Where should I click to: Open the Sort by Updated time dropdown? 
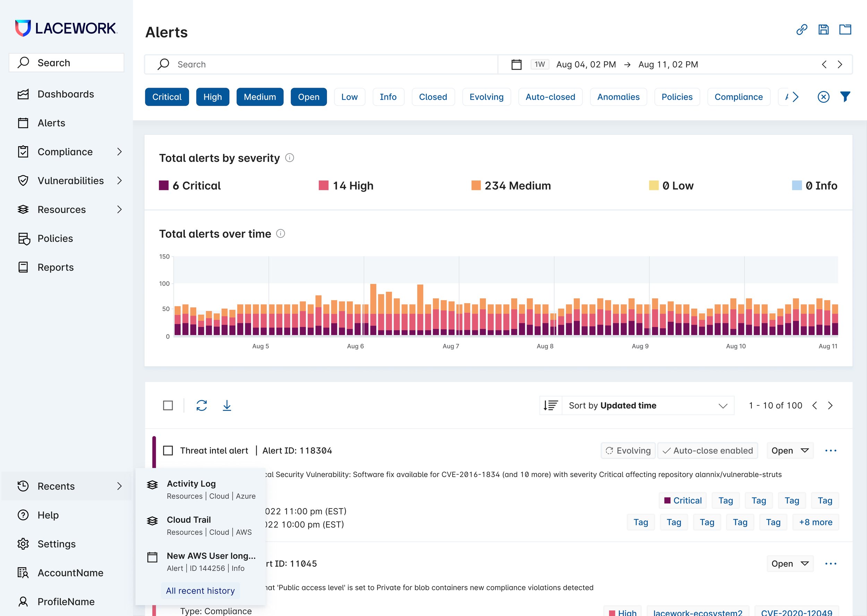tap(647, 405)
